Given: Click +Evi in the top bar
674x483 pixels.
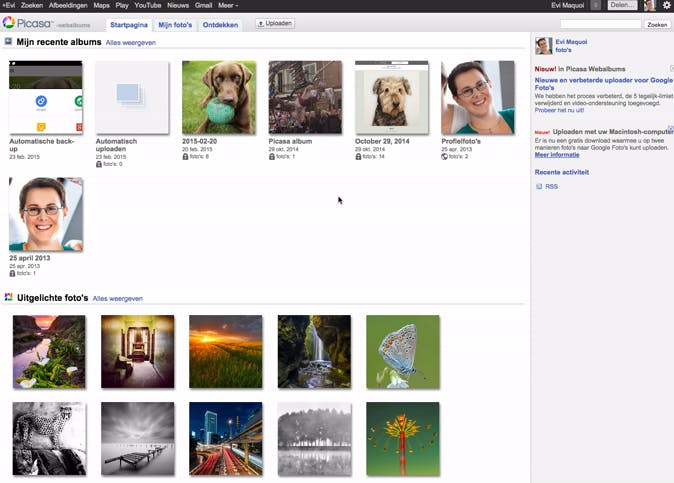Looking at the screenshot, I should [x=9, y=5].
